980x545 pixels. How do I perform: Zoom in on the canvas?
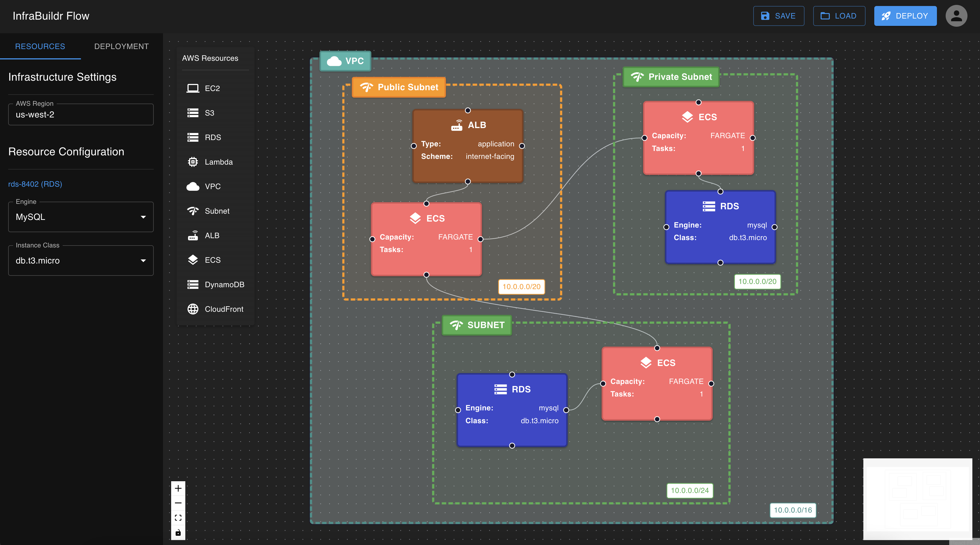178,488
